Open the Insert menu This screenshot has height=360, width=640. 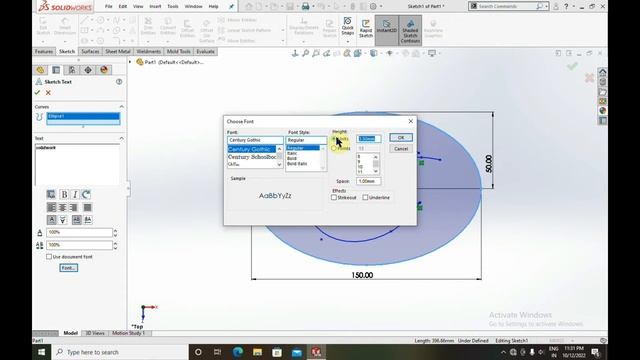[155, 7]
